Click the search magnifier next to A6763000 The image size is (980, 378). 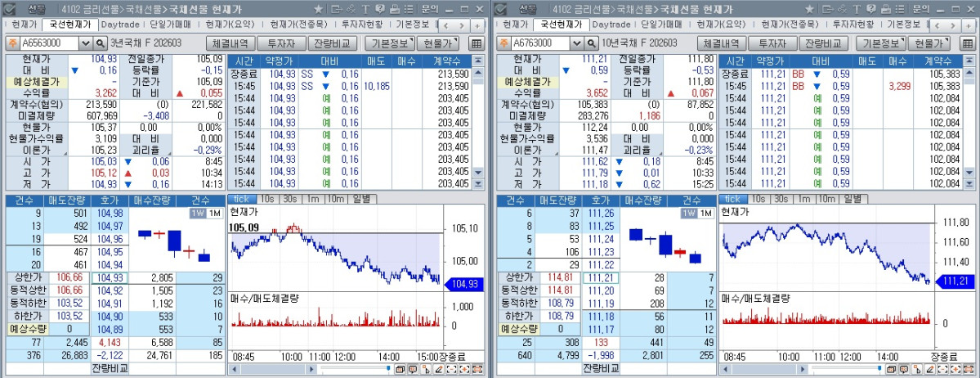click(x=591, y=43)
